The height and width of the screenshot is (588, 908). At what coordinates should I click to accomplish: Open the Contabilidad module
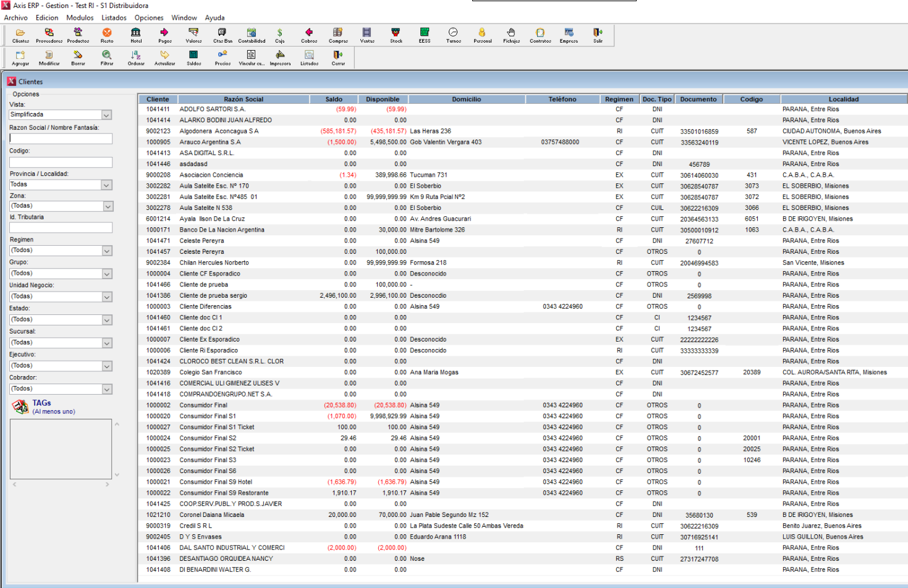click(252, 35)
